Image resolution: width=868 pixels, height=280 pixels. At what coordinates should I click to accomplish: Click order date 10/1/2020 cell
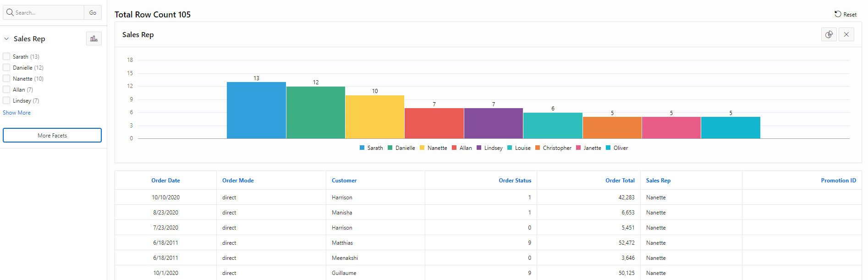[x=165, y=273]
